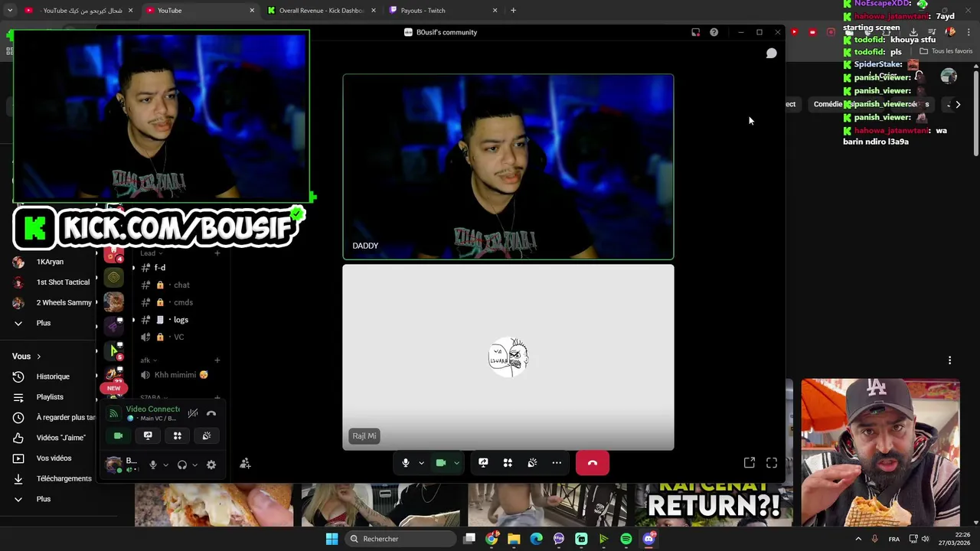Viewport: 980px width, 551px height.
Task: Join the locked VC voice channel
Action: pos(180,337)
